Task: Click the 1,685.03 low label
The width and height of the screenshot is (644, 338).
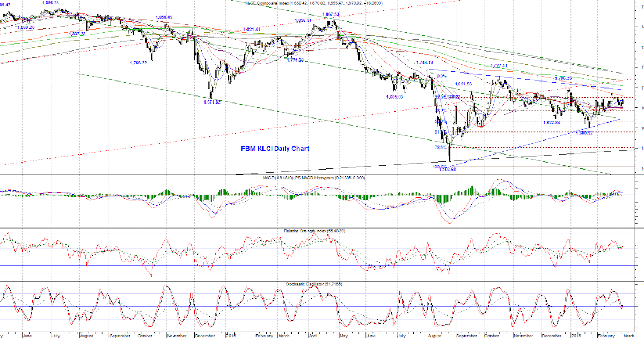Action: (395, 97)
